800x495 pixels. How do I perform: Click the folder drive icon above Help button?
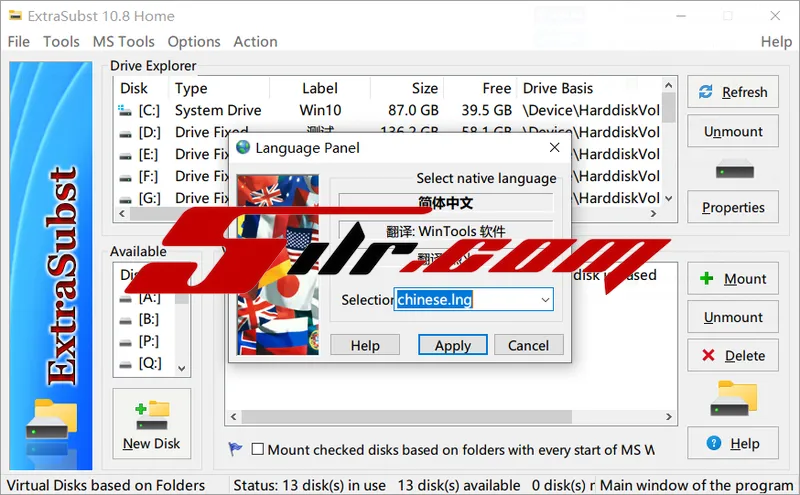click(x=734, y=398)
